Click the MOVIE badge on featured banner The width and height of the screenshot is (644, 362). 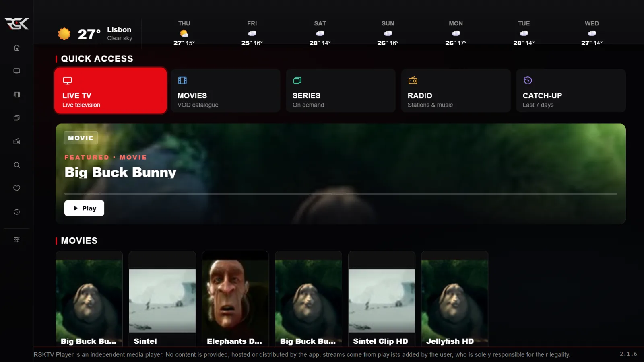pyautogui.click(x=80, y=138)
